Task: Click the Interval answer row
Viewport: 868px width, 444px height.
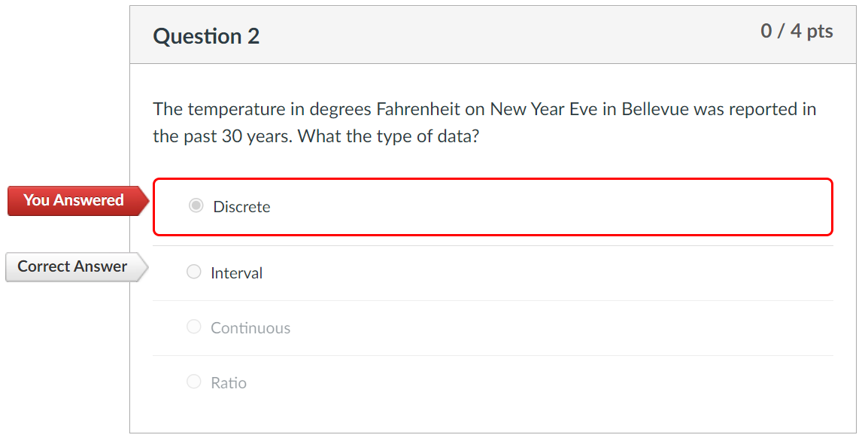Action: point(493,272)
